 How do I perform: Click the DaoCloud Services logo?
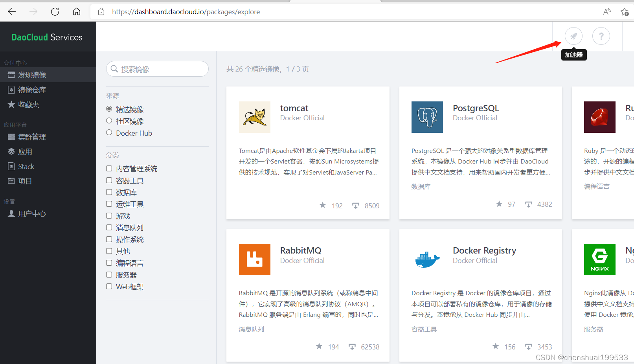(x=47, y=37)
